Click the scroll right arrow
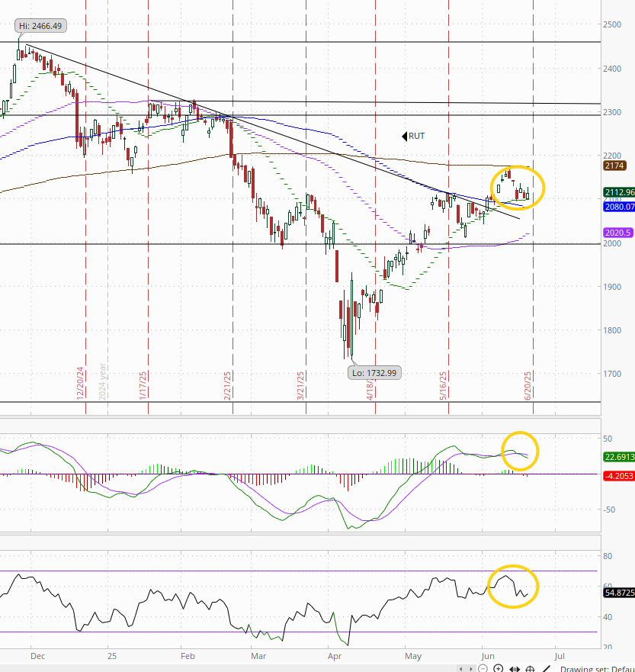Viewport: 635px width, 672px height. click(470, 669)
